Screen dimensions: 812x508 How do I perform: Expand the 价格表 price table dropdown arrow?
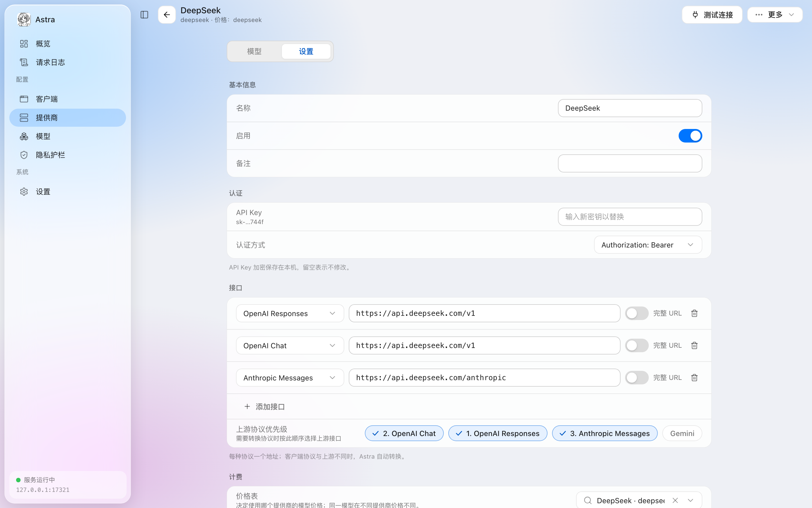690,500
